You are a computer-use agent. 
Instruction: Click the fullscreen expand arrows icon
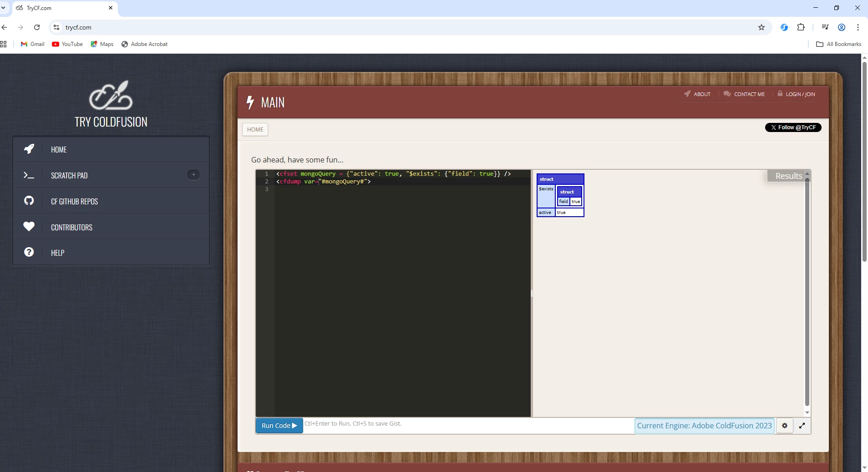point(802,426)
